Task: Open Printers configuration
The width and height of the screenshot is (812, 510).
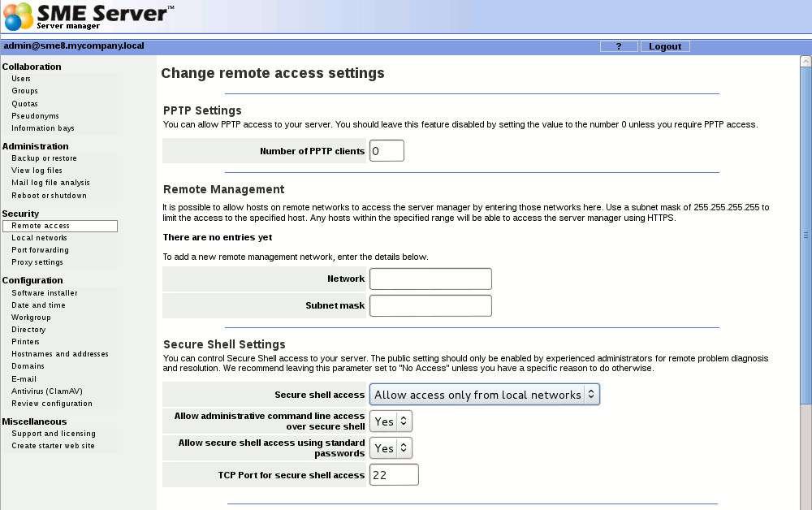Action: [25, 342]
